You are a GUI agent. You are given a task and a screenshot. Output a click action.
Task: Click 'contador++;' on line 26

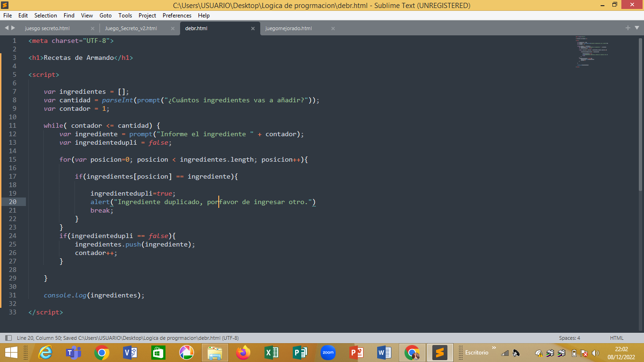[x=96, y=253]
